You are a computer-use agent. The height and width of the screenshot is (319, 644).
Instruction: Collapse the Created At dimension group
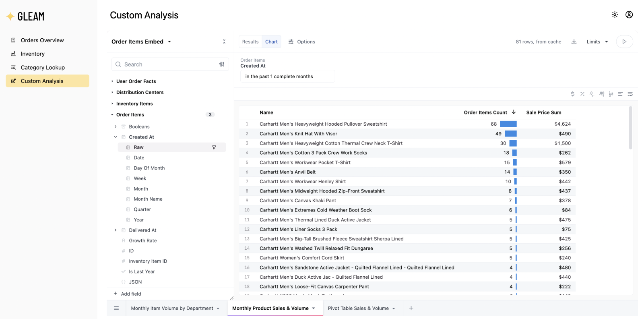116,137
